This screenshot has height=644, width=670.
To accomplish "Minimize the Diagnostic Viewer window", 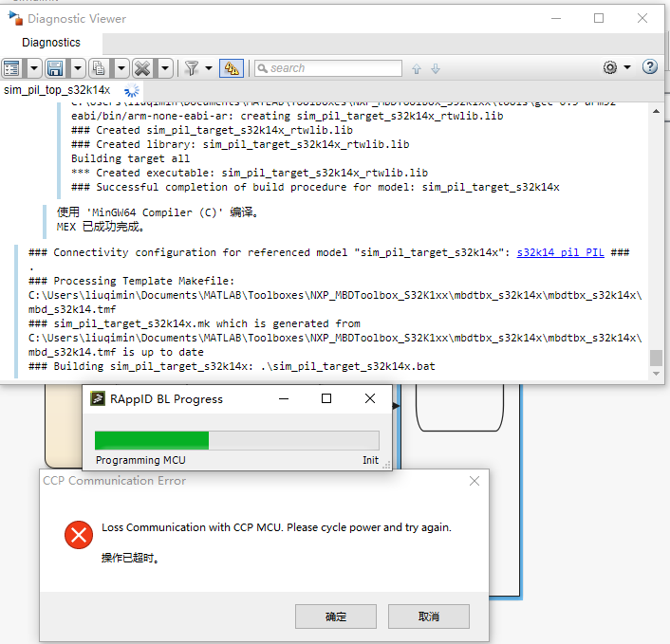I will pyautogui.click(x=556, y=18).
